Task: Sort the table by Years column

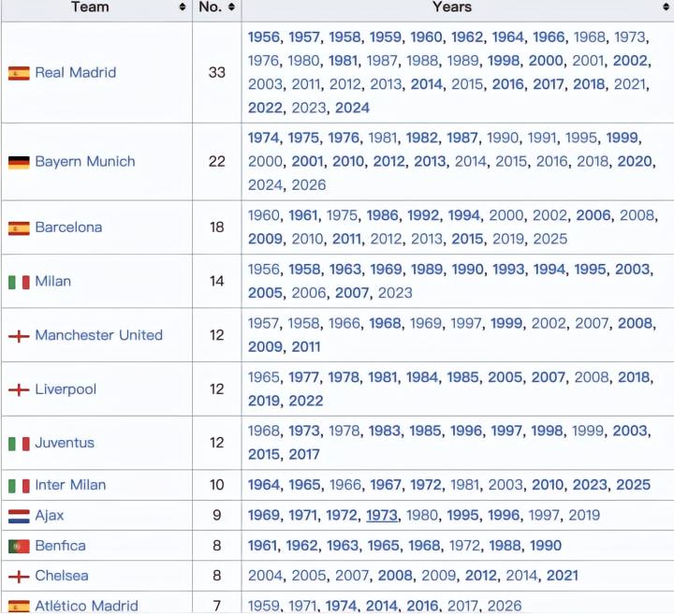Action: pyautogui.click(x=666, y=7)
